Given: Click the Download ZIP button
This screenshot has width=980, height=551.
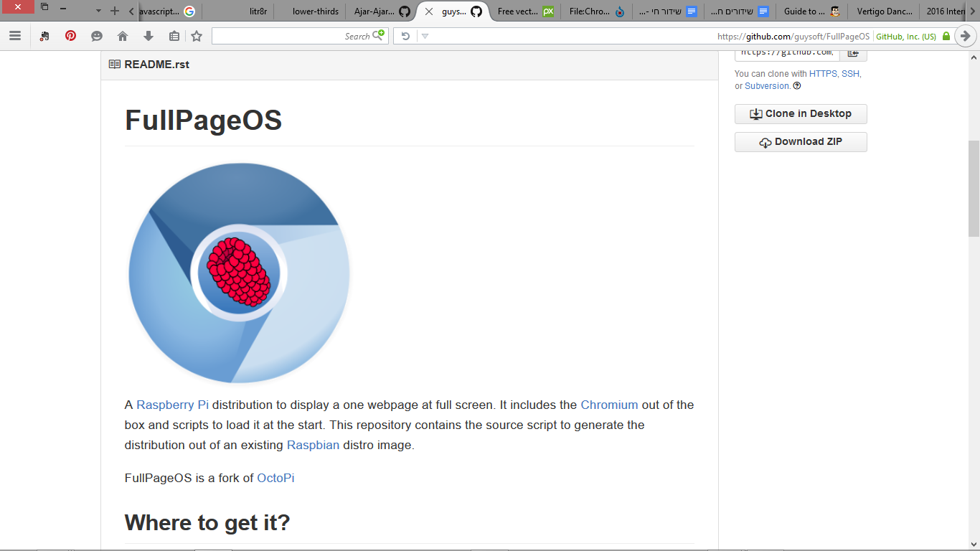Looking at the screenshot, I should (x=801, y=141).
